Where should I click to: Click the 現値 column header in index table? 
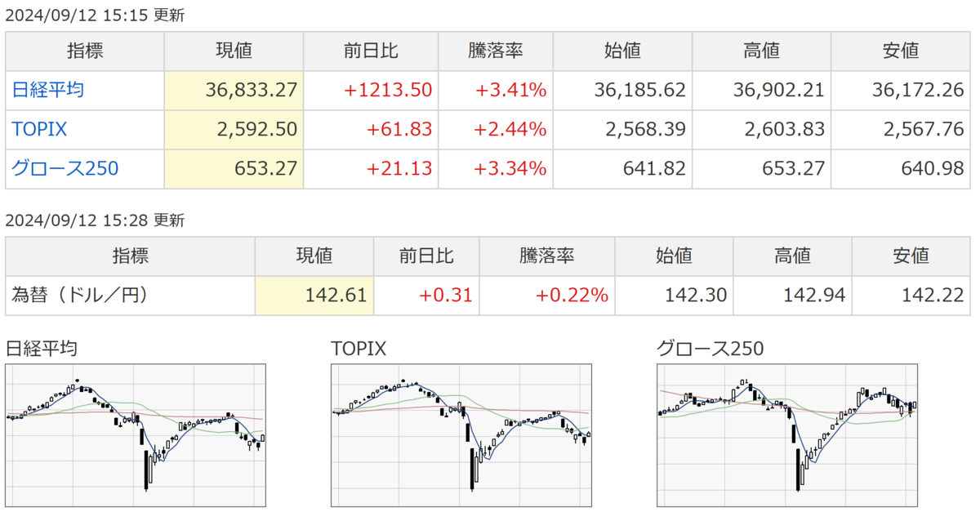(x=234, y=51)
